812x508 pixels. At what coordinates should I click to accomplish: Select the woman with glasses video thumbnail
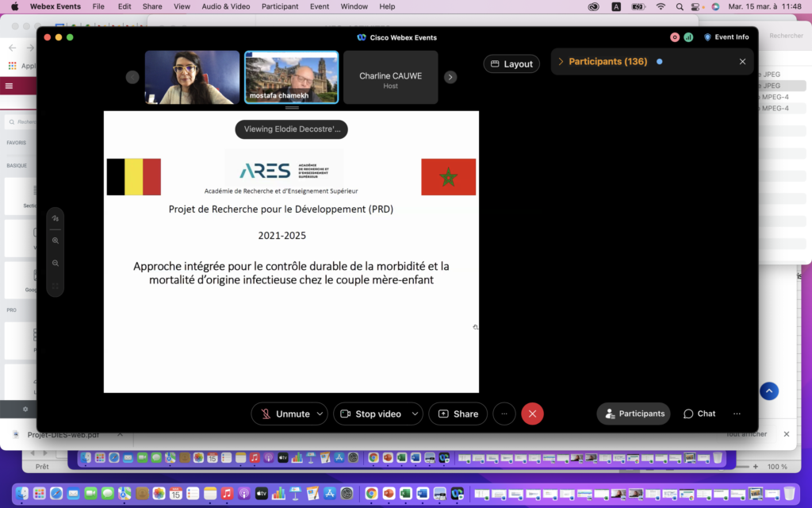click(192, 77)
